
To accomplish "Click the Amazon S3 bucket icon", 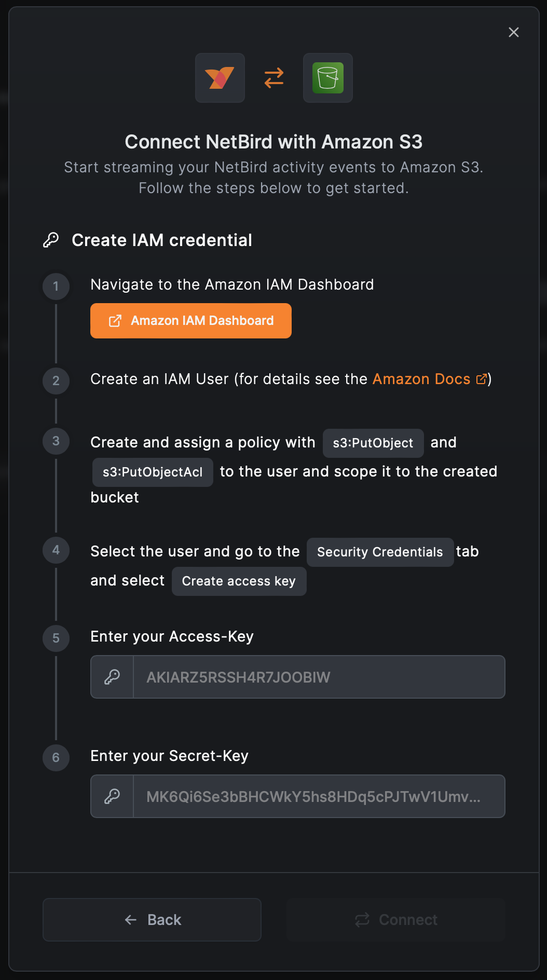I will click(327, 78).
